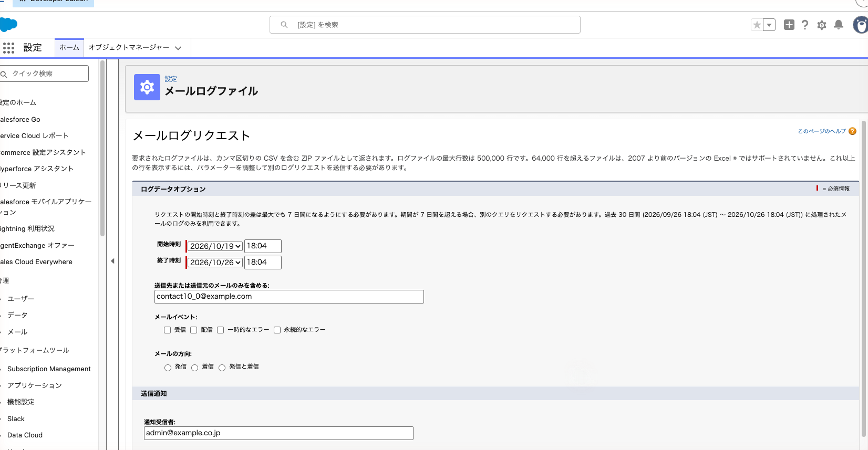Viewport: 868px width, 450px height.
Task: Check the 配信 mail event checkbox
Action: [x=193, y=330]
